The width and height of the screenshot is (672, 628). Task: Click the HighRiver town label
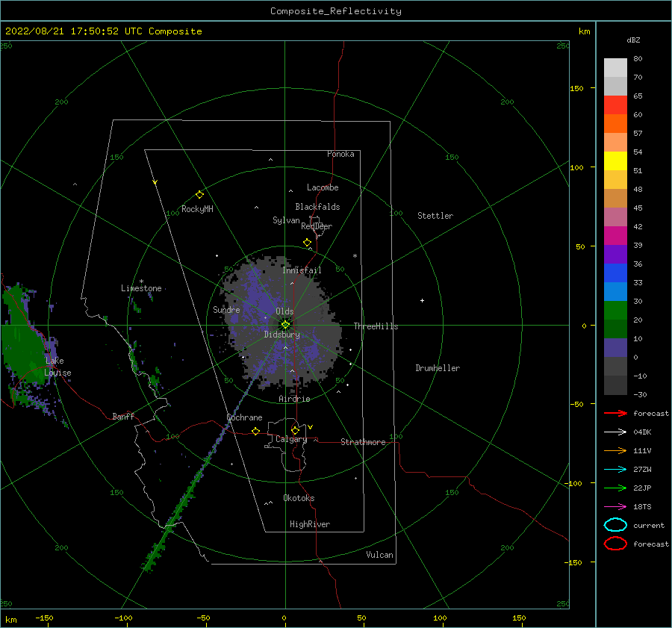pyautogui.click(x=310, y=524)
